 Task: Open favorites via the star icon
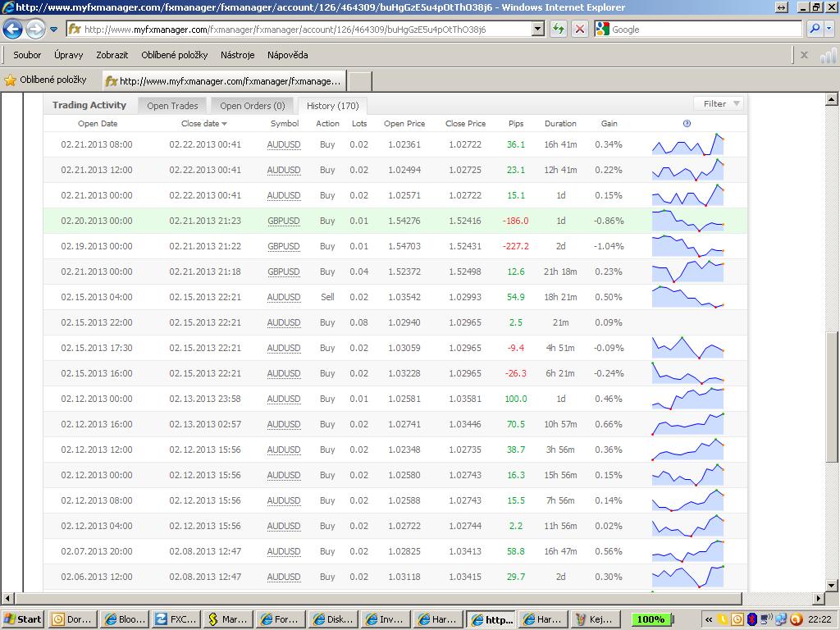[11, 80]
